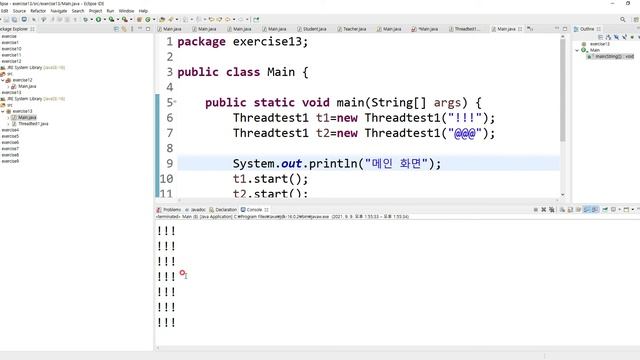This screenshot has width=640, height=360.
Task: Click the Open Perspective icon at top right
Action: 636,20
